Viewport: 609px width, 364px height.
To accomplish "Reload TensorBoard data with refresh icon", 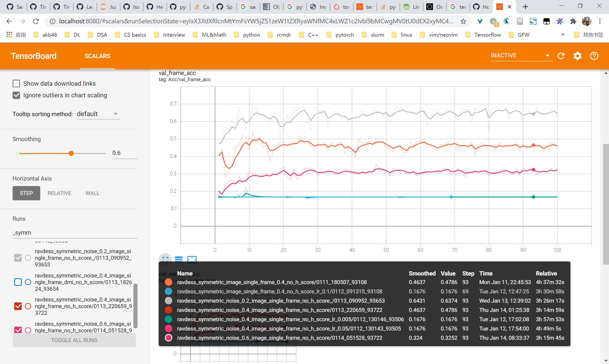I will (561, 56).
